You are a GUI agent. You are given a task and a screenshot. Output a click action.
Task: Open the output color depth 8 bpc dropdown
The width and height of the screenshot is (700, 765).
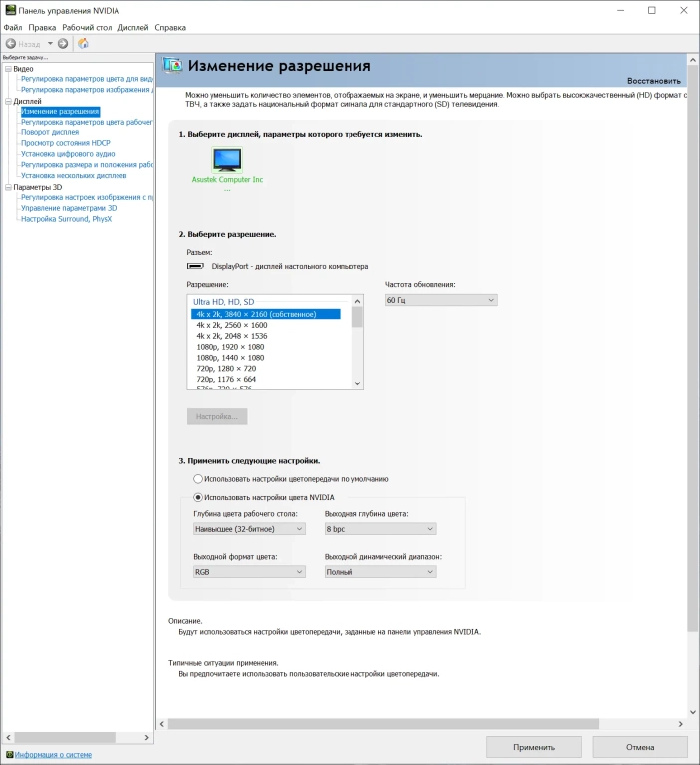380,529
